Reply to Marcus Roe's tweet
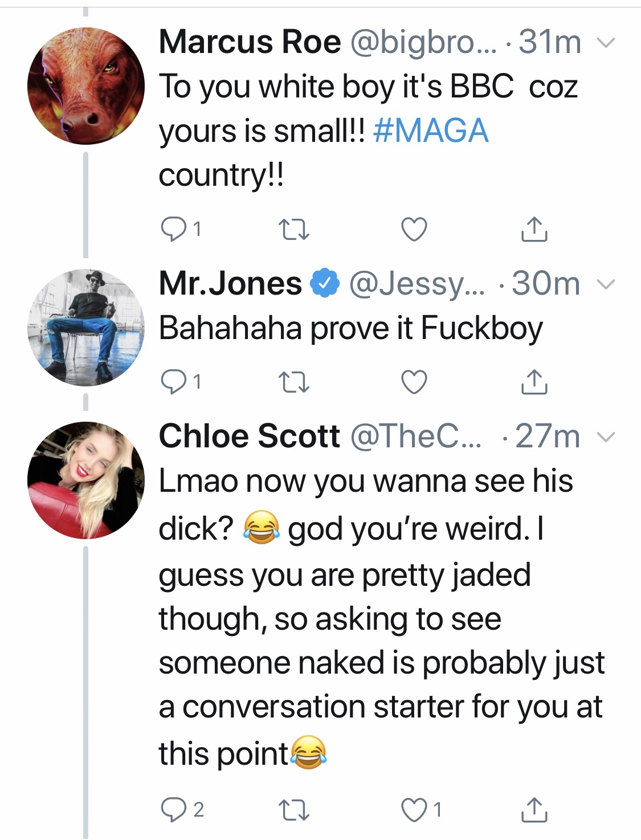This screenshot has width=641, height=840. (170, 229)
